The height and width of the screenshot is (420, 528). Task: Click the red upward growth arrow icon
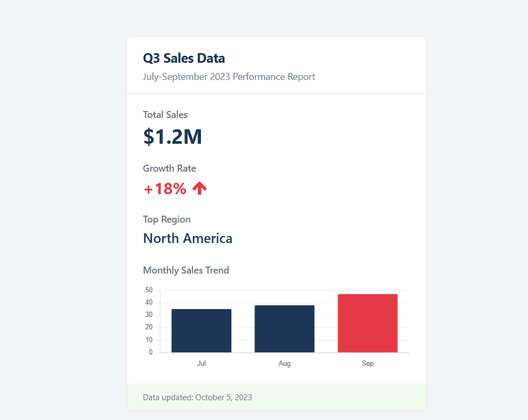click(199, 188)
